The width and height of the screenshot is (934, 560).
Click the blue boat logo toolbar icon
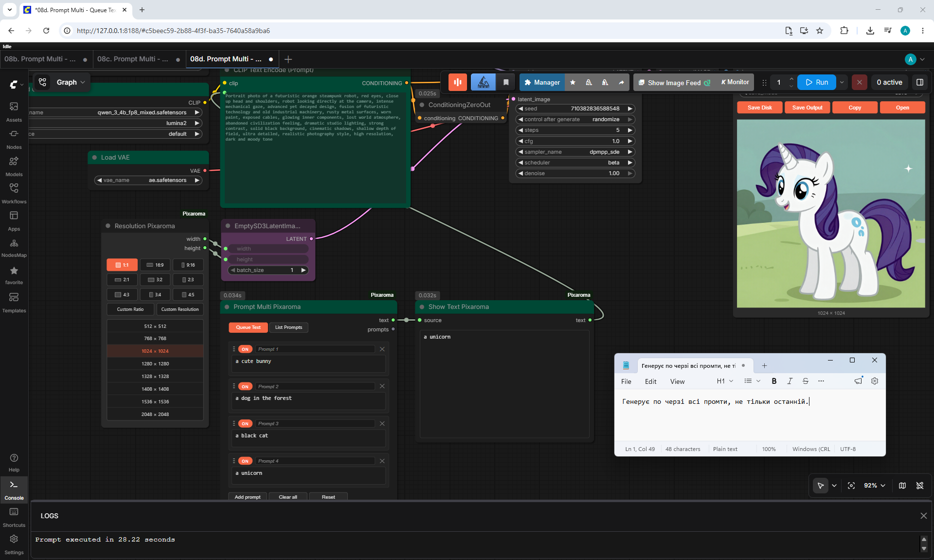(x=483, y=82)
